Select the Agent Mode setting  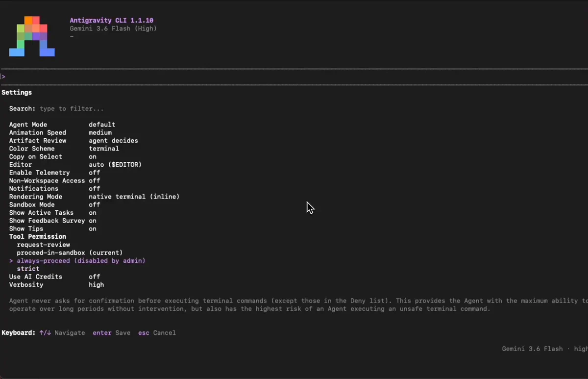point(62,125)
